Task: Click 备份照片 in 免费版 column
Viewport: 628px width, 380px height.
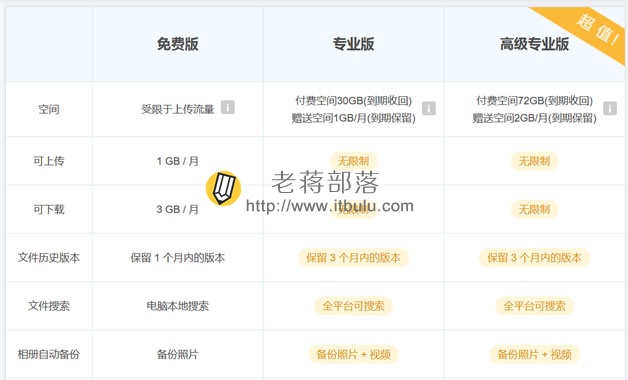Action: tap(177, 354)
